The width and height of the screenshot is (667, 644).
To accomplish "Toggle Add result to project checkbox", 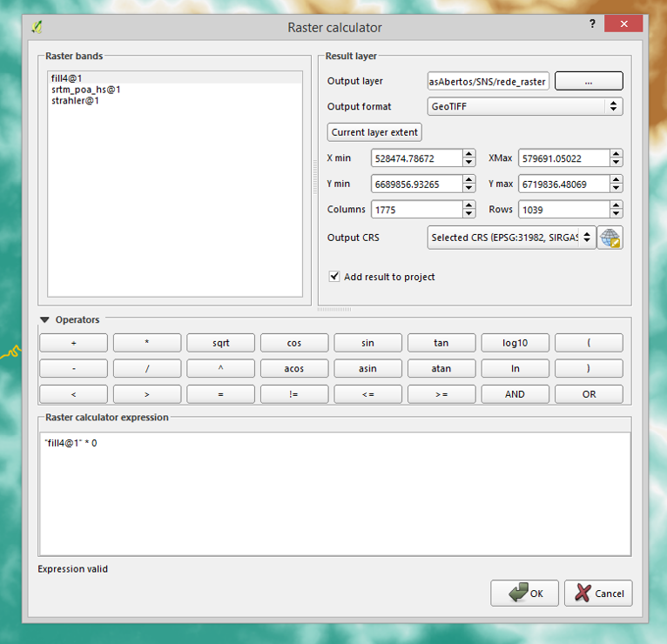I will (x=334, y=277).
